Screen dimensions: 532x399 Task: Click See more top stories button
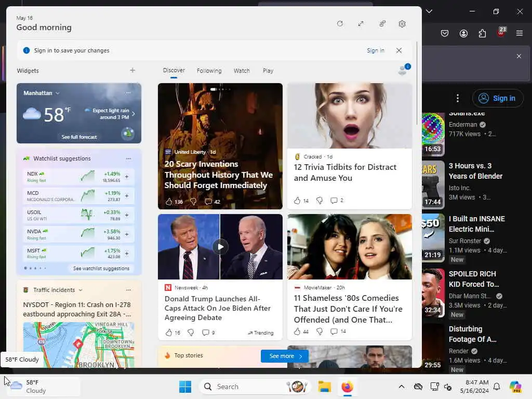285,356
